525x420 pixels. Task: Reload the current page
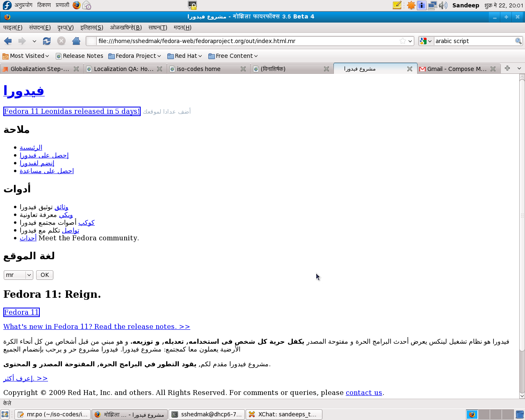(x=47, y=41)
